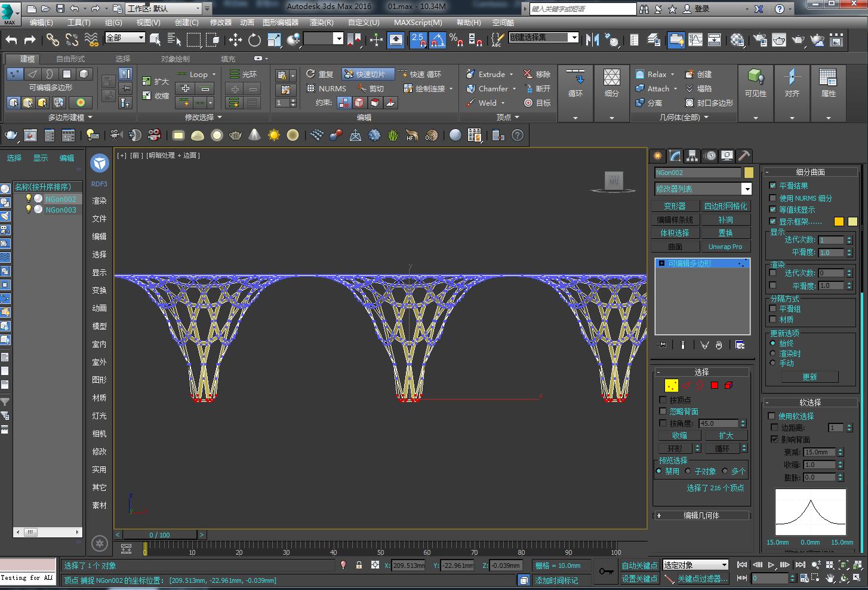This screenshot has height=590, width=868.
Task: Click the 扩大 selection button in modify panel
Action: tap(726, 435)
